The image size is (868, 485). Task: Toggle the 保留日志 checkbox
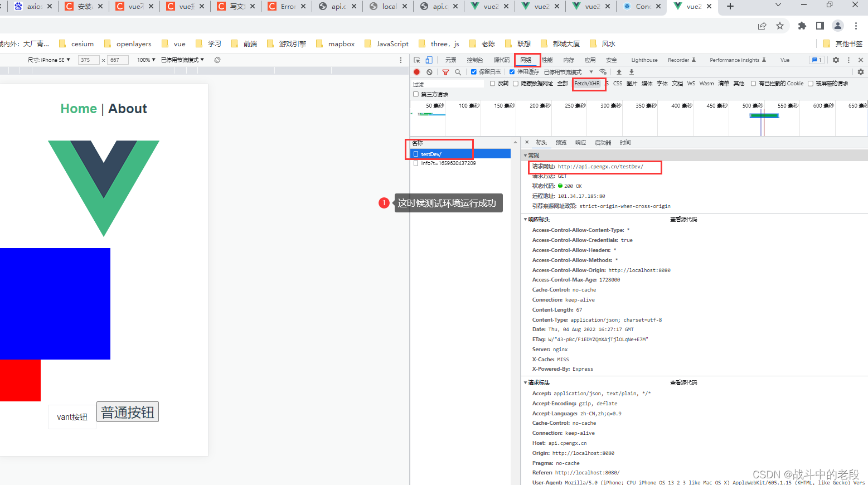pyautogui.click(x=473, y=72)
